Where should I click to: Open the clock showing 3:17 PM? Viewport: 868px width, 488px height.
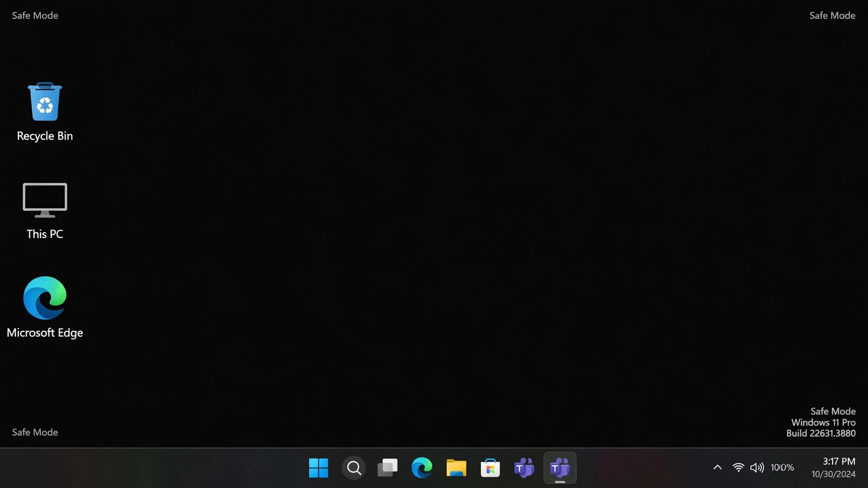839,461
